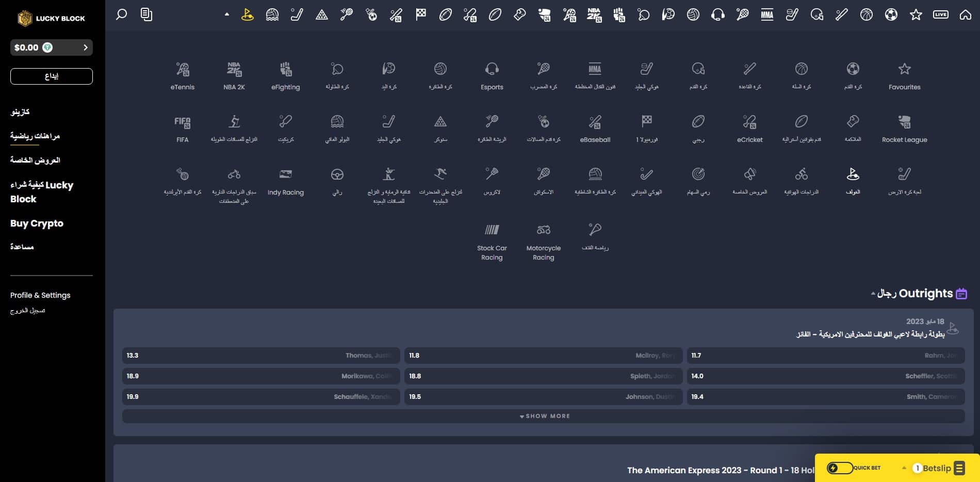Select the Indy Racing icon
This screenshot has height=482, width=980.
[285, 181]
